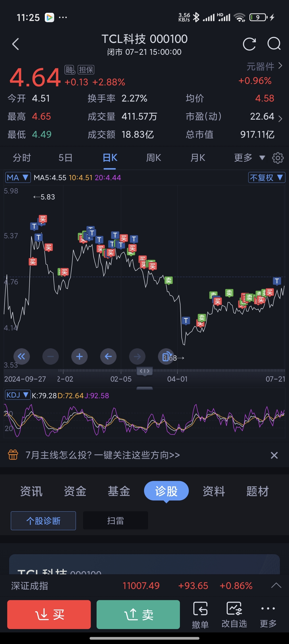This screenshot has width=289, height=644.
Task: Open chart settings gear icon
Action: pos(278,158)
